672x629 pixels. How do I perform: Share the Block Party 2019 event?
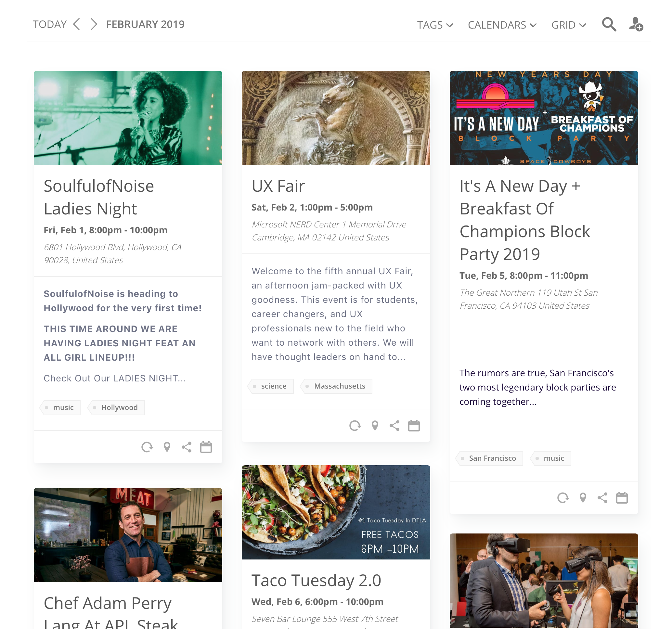click(x=602, y=498)
